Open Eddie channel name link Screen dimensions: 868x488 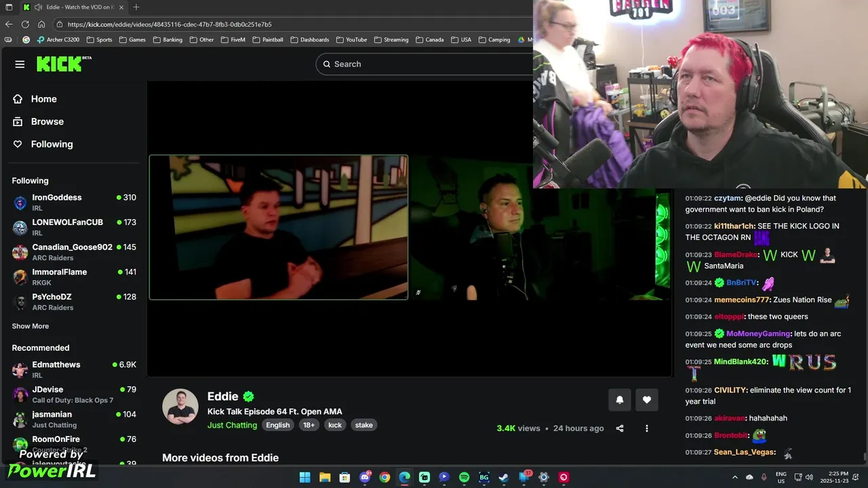pyautogui.click(x=223, y=396)
